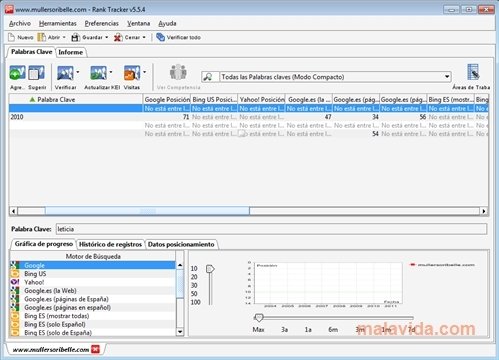The height and width of the screenshot is (360, 499).
Task: Sort by Google Posición column header
Action: 167,99
